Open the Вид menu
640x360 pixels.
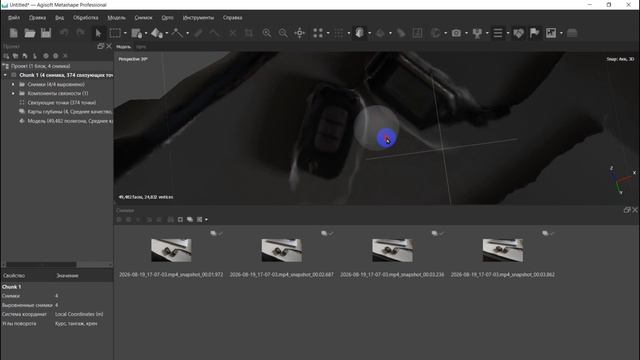pos(60,18)
